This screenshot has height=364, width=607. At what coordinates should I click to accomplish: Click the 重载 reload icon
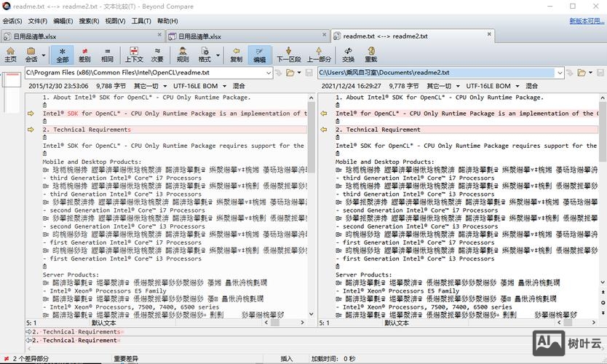pyautogui.click(x=371, y=55)
